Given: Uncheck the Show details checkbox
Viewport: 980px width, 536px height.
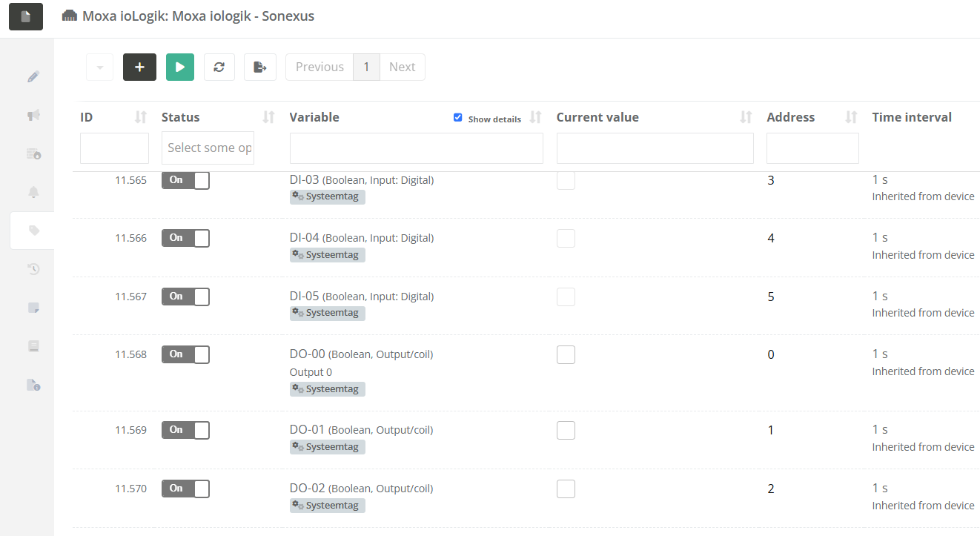Looking at the screenshot, I should pos(457,117).
